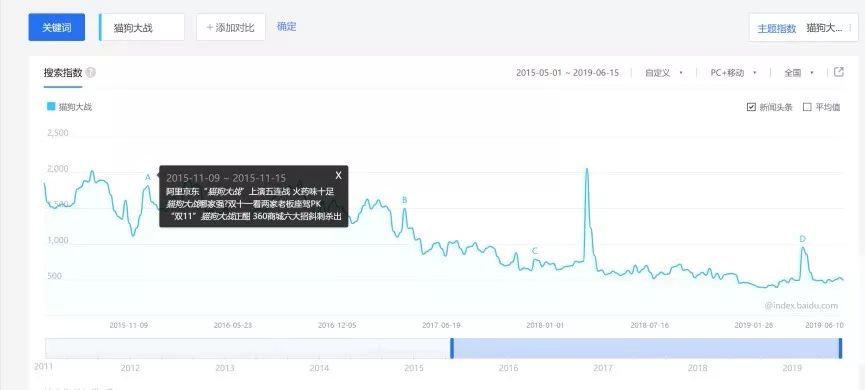Click the 确定 confirm link

tap(286, 26)
